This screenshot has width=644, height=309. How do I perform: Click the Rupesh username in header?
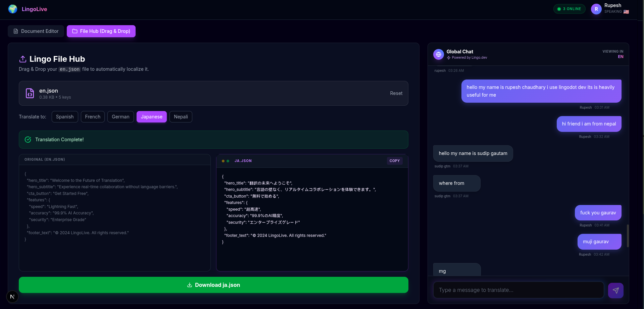coord(613,5)
